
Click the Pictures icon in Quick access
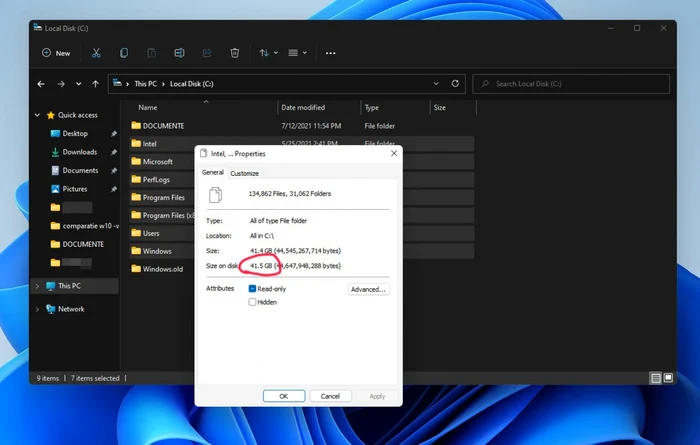(55, 189)
